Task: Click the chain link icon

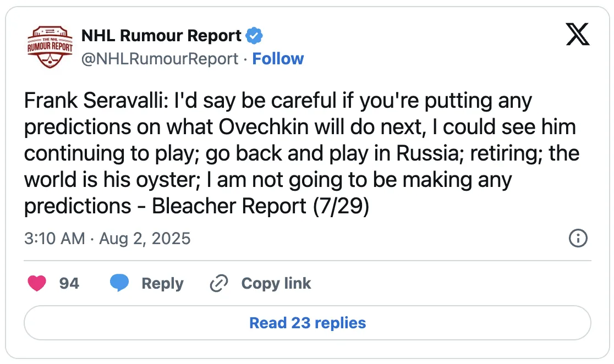Action: (x=219, y=283)
